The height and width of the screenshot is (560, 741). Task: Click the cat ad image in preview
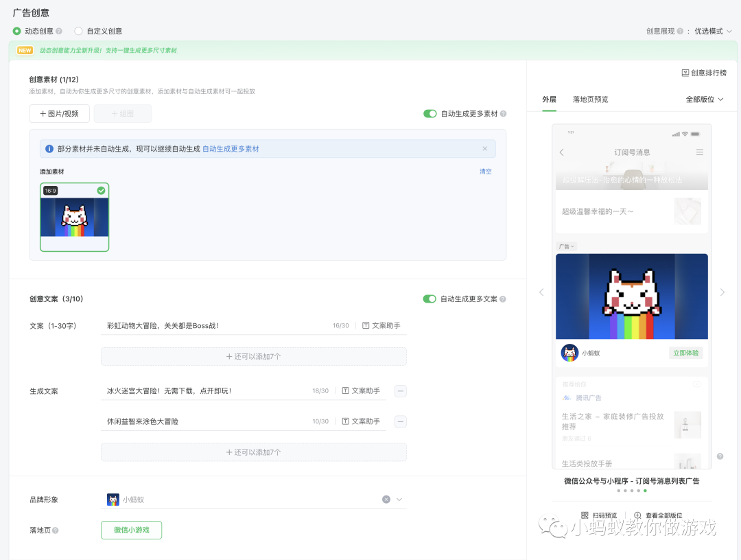632,296
